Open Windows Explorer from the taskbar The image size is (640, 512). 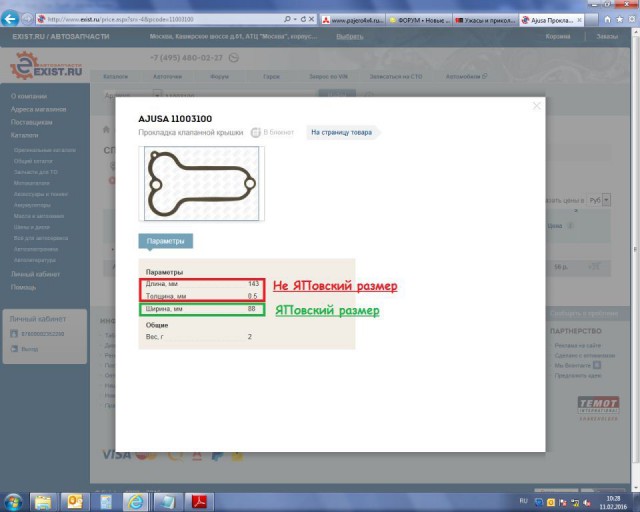point(43,502)
